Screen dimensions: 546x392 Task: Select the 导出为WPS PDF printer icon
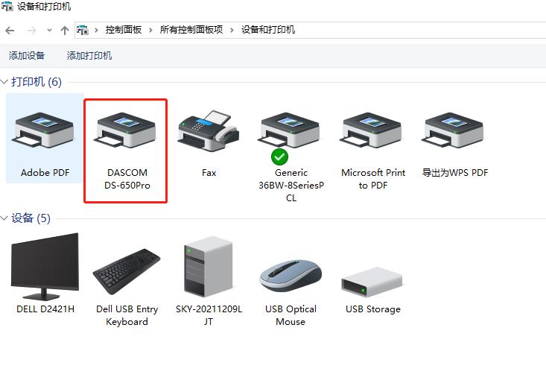tap(453, 130)
